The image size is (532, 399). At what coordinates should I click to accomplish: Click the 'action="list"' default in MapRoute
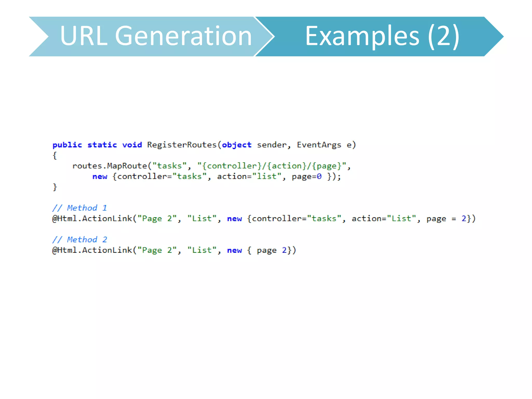[249, 176]
